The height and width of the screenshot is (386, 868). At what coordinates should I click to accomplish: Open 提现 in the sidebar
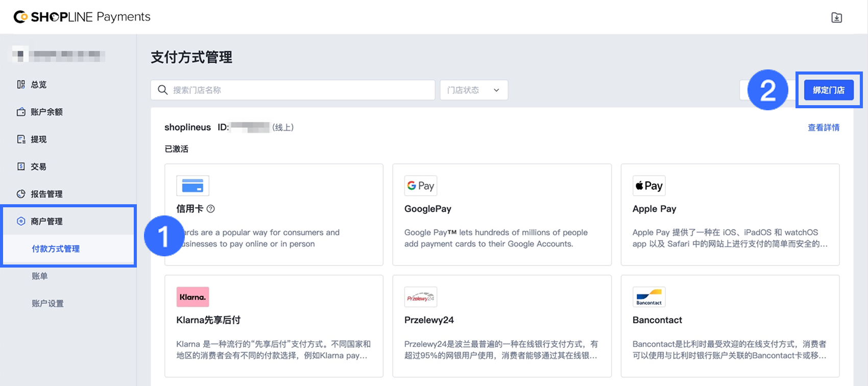[38, 139]
